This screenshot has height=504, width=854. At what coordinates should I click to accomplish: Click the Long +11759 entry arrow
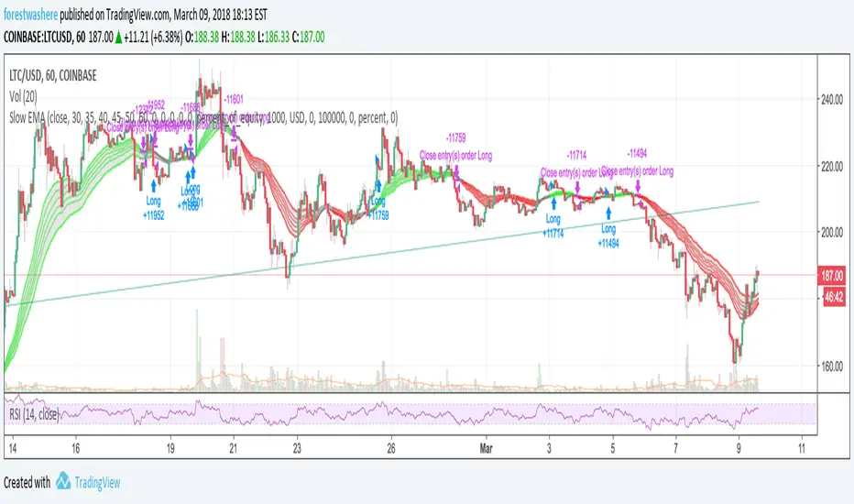pos(378,185)
